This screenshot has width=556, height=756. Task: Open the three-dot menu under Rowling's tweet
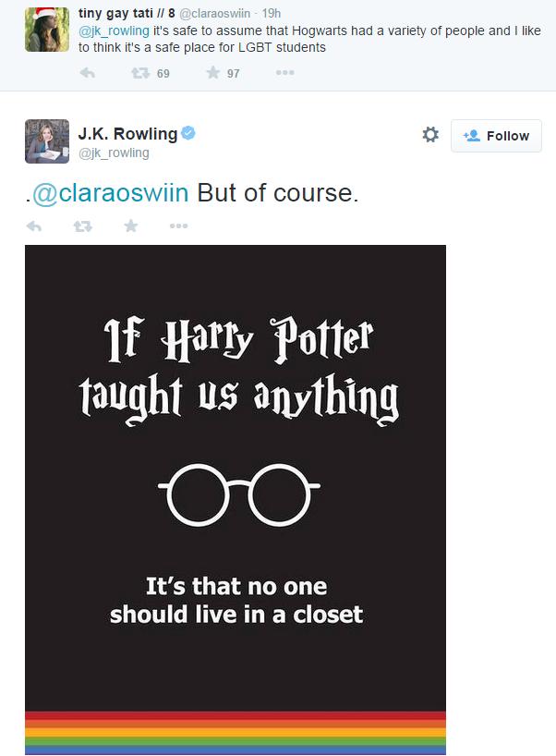178,226
